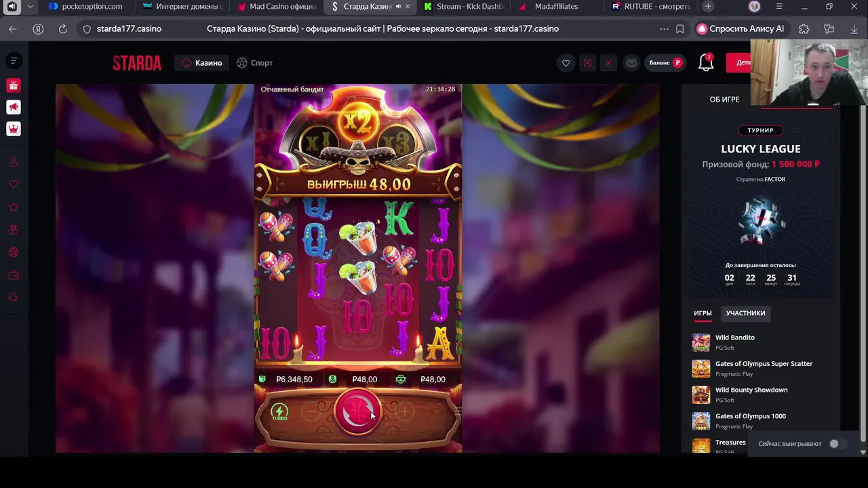Open the headset support sidebar icon
The width and height of the screenshot is (868, 488).
14,298
